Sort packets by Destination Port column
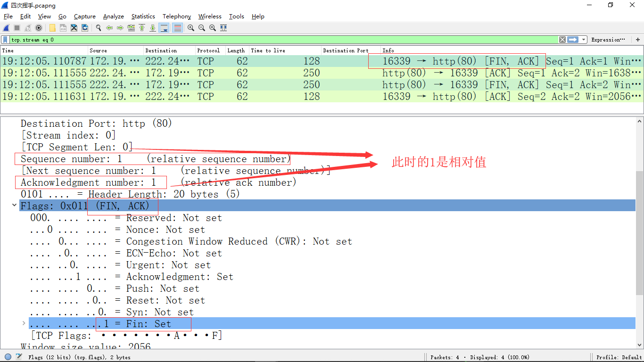 351,50
